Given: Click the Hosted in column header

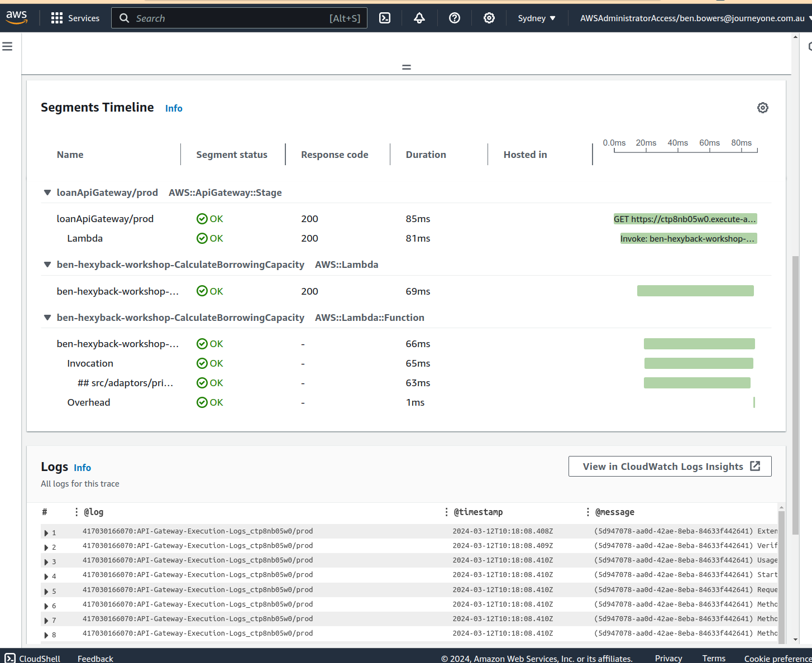Looking at the screenshot, I should pos(525,155).
